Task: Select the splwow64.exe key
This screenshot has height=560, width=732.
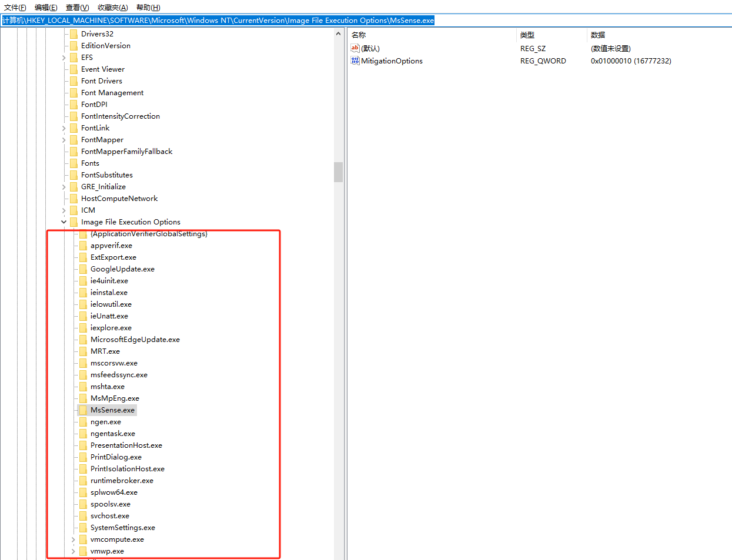Action: (x=114, y=492)
